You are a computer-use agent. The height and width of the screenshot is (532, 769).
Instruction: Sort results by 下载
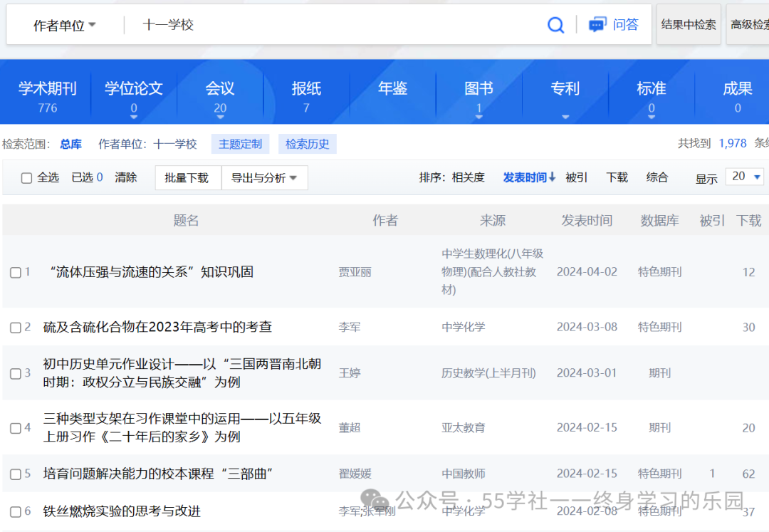pos(617,177)
